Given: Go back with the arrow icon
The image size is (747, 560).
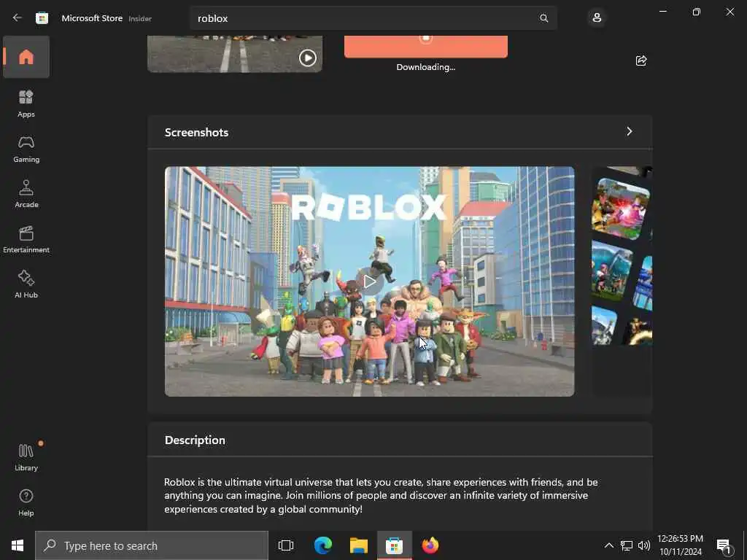Looking at the screenshot, I should [x=18, y=18].
